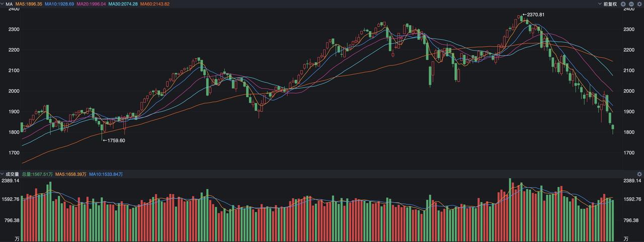Select the MA10:1928.69 legend label
This screenshot has width=644, height=242.
coord(60,4)
